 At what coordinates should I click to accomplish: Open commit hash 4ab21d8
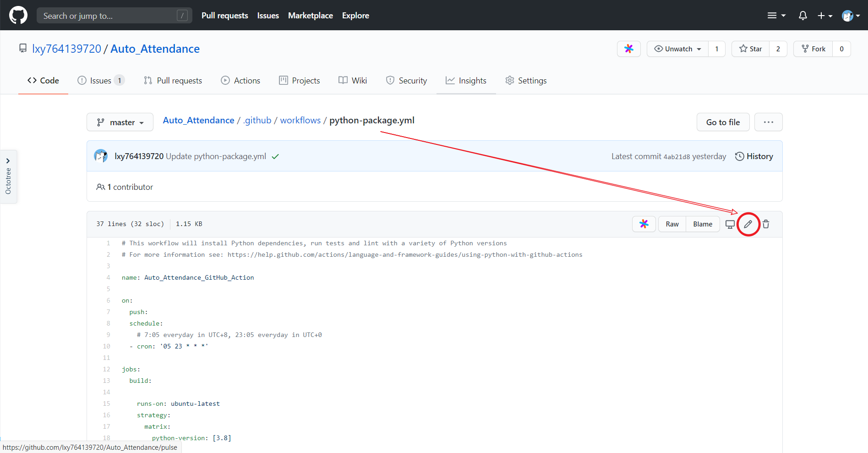click(677, 157)
